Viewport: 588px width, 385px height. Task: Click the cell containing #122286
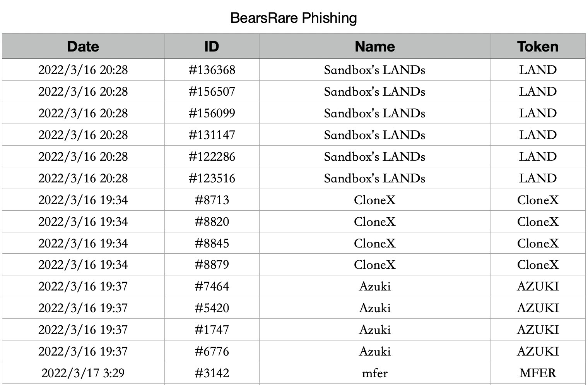tap(212, 156)
